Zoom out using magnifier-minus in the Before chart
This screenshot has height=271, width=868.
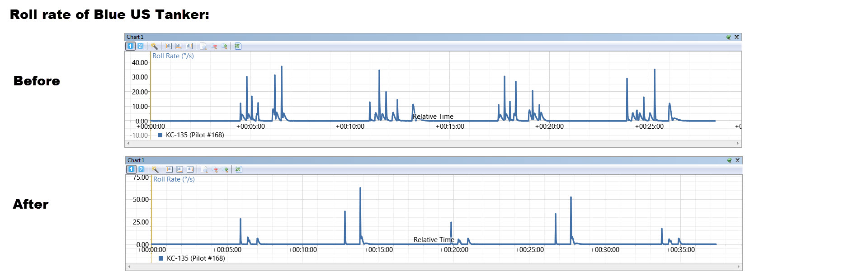tap(213, 46)
